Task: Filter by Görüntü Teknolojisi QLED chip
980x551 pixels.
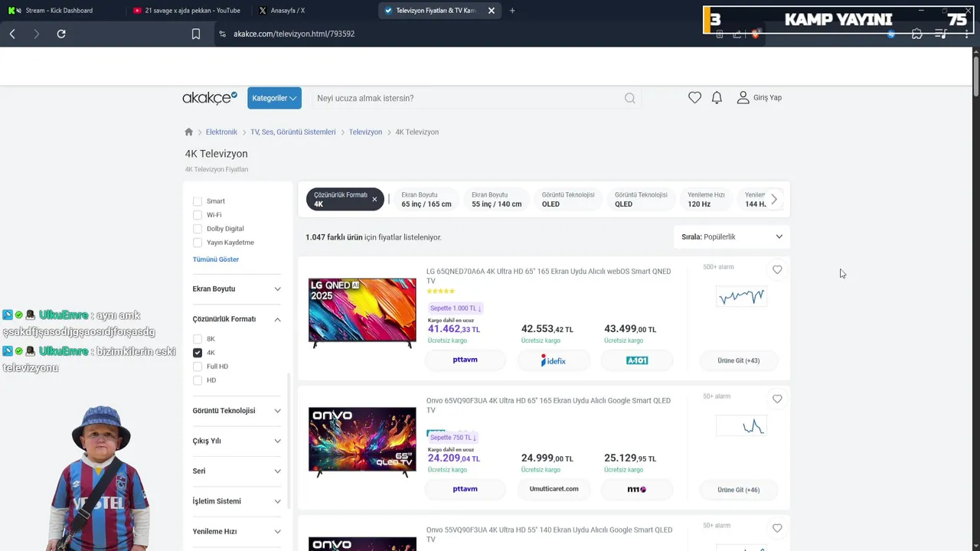Action: click(x=641, y=200)
